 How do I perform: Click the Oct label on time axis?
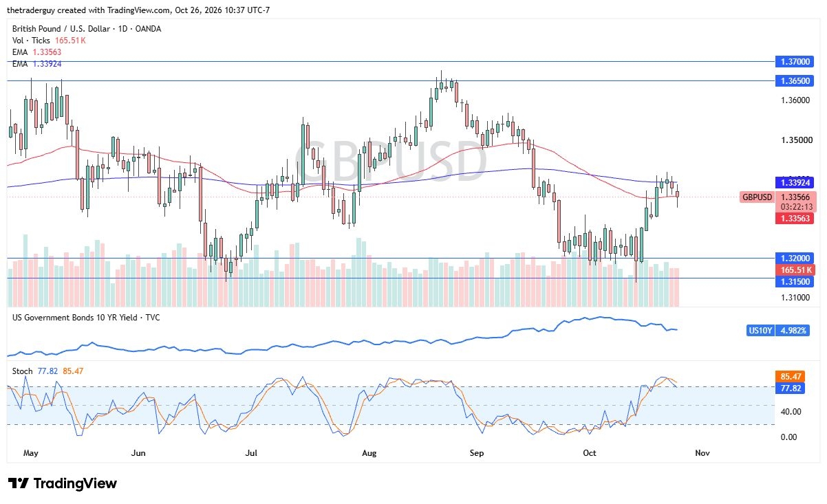point(589,453)
